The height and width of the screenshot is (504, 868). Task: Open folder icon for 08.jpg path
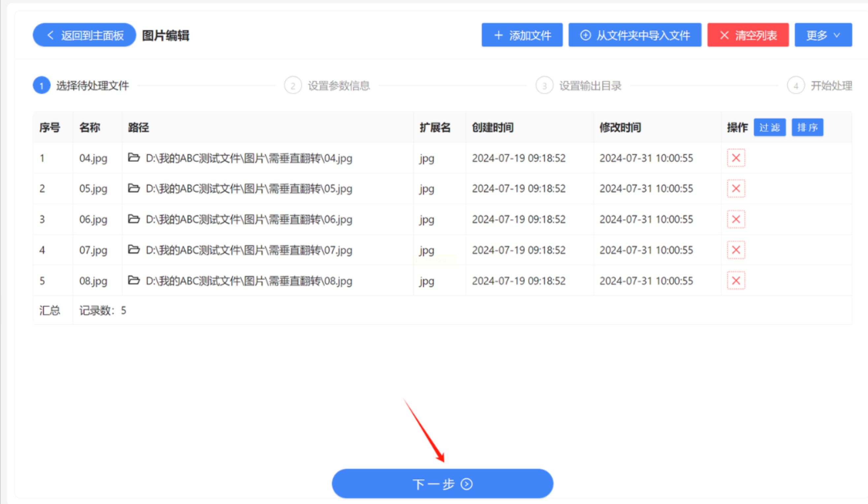click(134, 280)
